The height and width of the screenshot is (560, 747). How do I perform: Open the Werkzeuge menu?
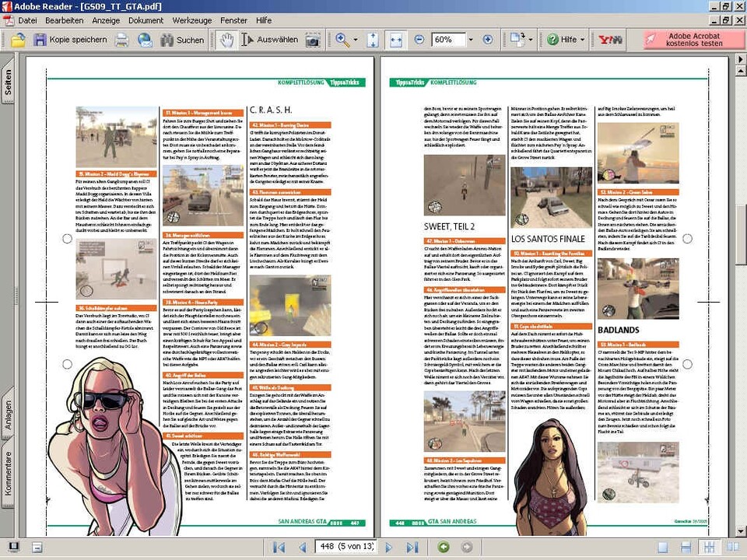pyautogui.click(x=192, y=20)
